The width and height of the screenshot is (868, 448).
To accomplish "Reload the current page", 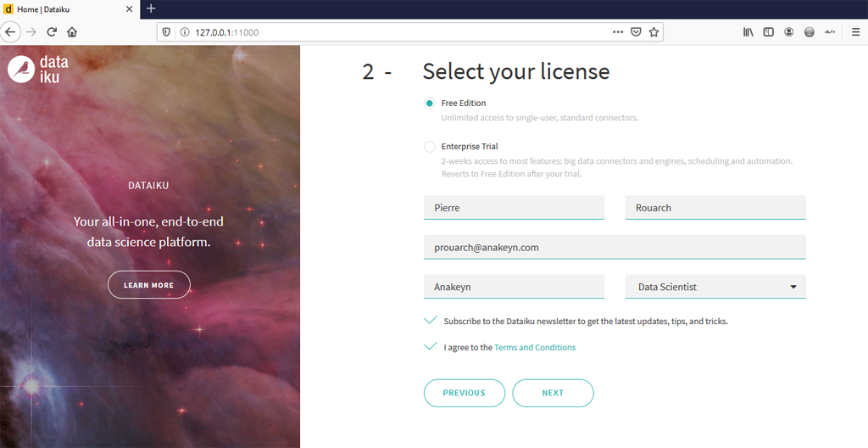I will pos(52,32).
